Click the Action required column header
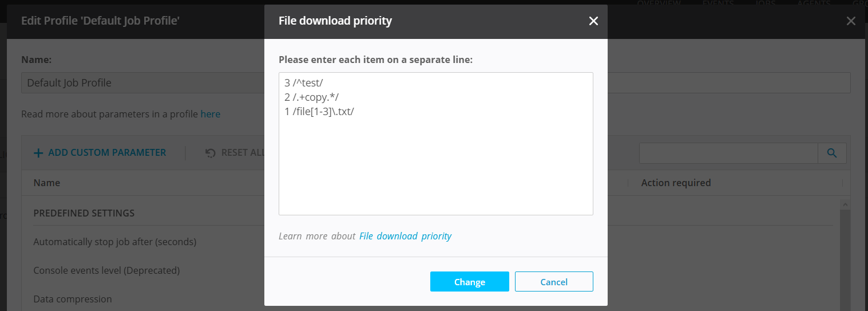Screen dimensions: 868x311 (676, 183)
